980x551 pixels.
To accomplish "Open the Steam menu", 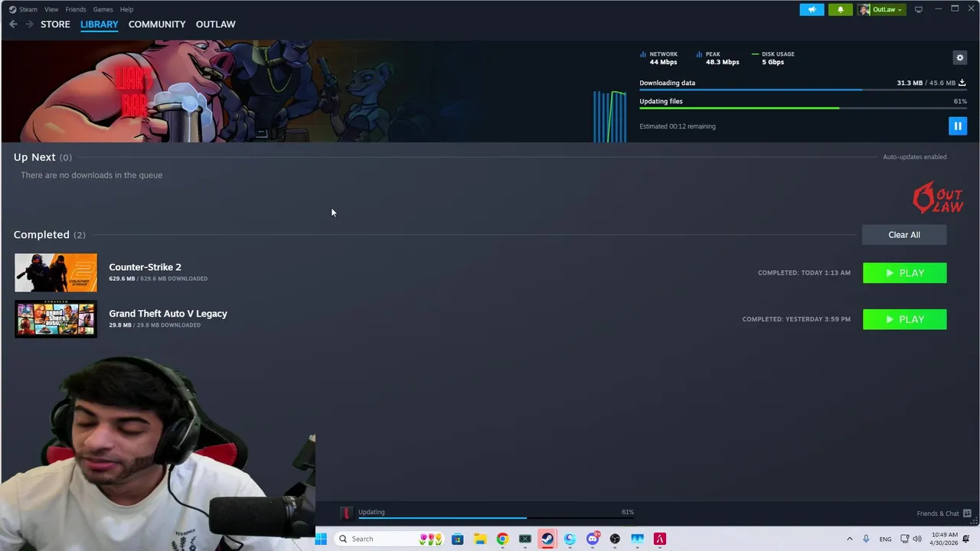I will tap(23, 9).
